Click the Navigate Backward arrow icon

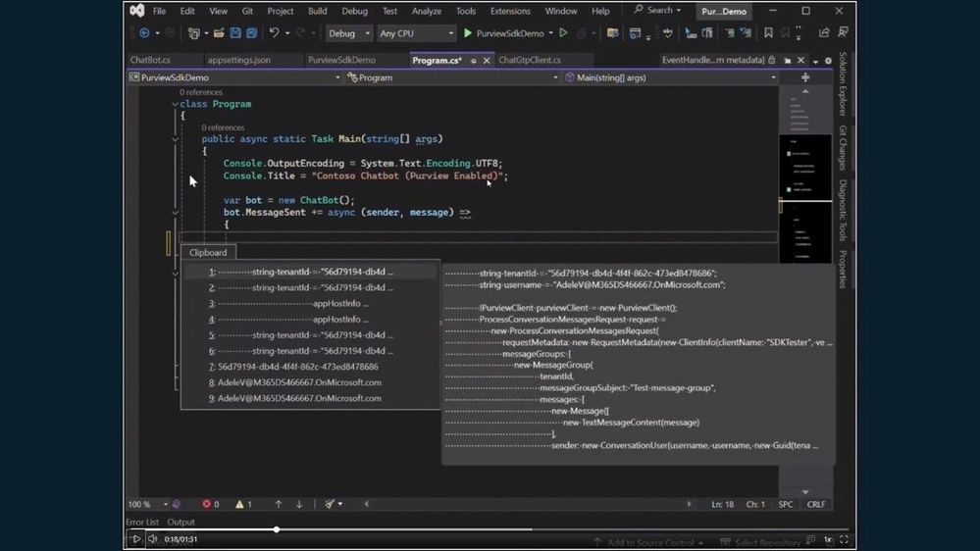pos(144,33)
